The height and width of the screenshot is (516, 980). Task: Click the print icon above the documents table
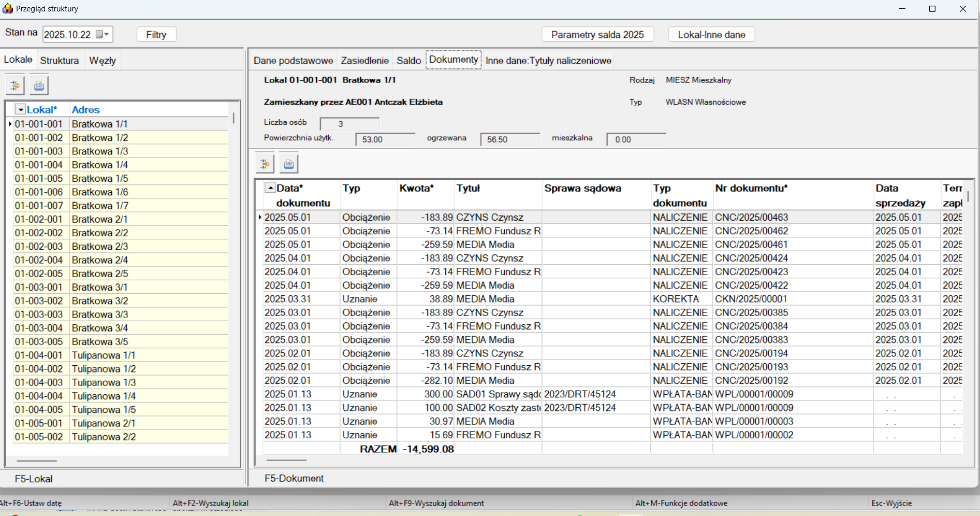pos(289,164)
